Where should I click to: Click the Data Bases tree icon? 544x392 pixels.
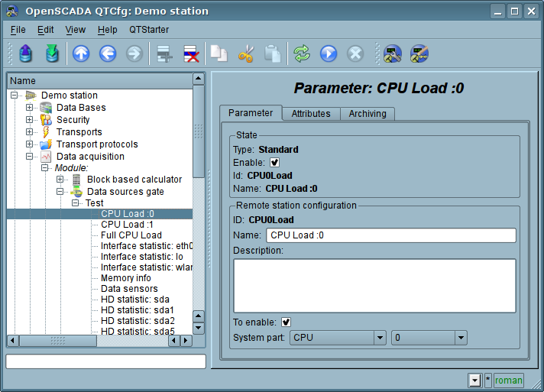(x=46, y=108)
